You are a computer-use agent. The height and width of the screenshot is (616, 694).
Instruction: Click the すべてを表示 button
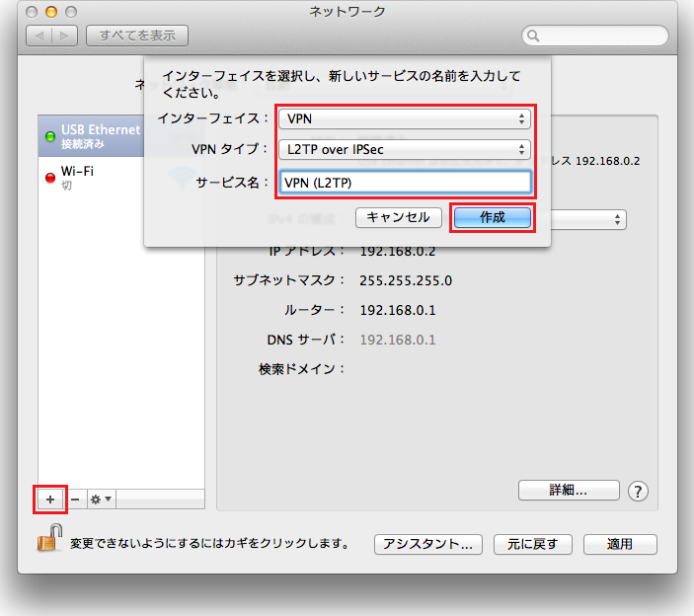click(137, 36)
